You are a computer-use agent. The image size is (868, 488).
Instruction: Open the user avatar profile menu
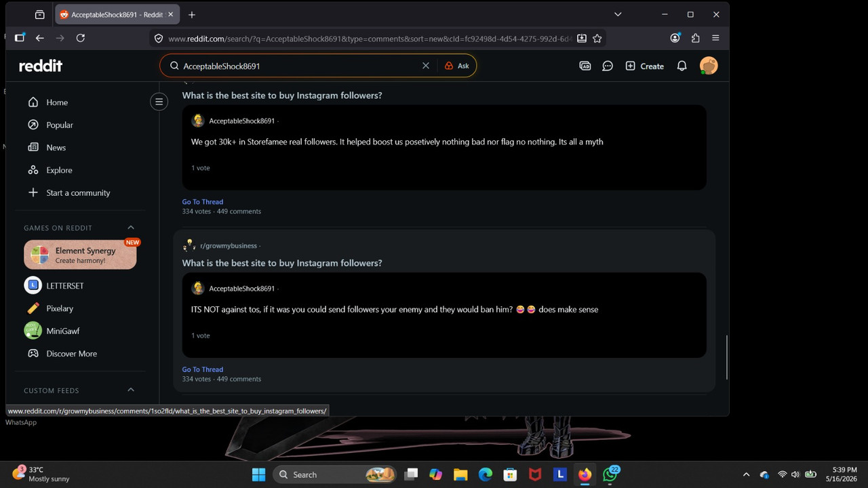pos(709,66)
